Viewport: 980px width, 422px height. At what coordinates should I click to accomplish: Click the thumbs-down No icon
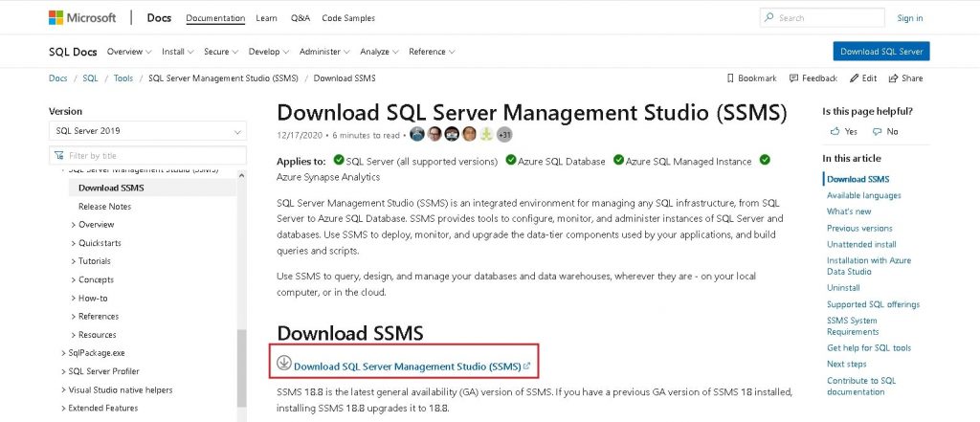pos(877,131)
